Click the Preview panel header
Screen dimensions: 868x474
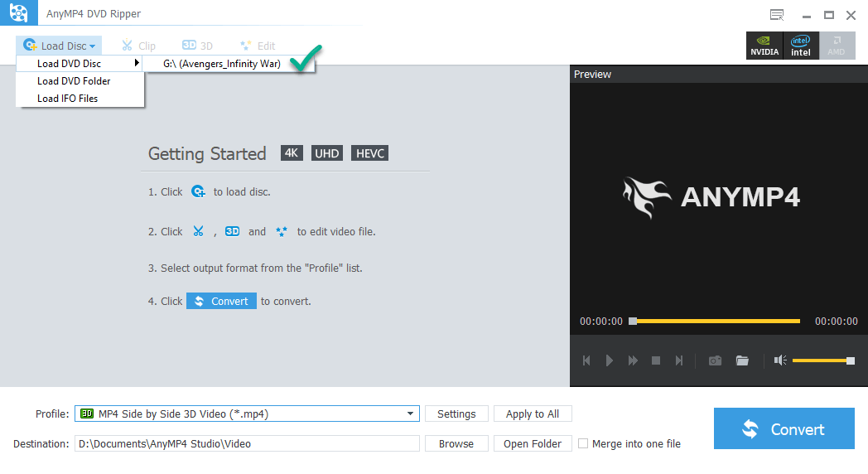pos(719,75)
